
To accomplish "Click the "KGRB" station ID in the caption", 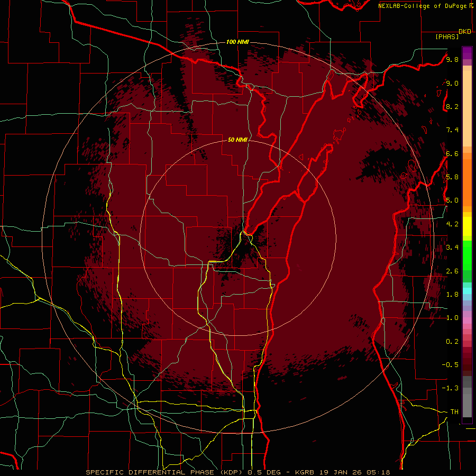I will coord(305,472).
